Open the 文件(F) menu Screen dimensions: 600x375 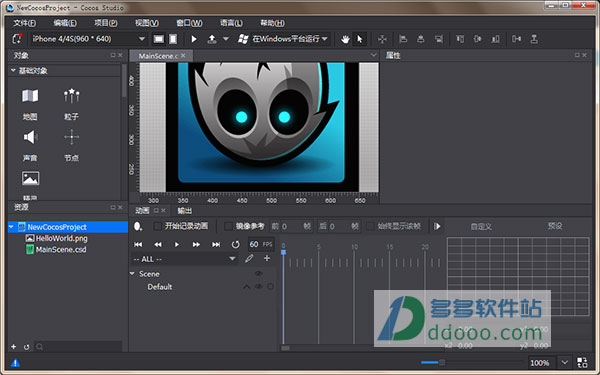pos(25,23)
